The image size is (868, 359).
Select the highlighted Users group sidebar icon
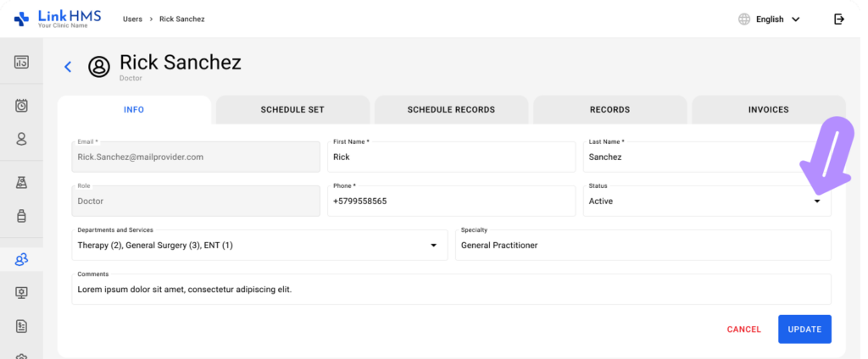21,259
